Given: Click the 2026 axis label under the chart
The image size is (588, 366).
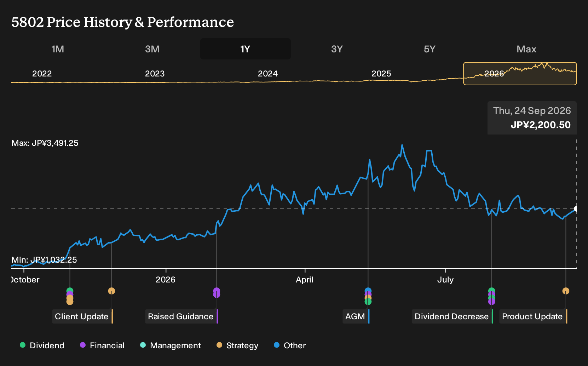Looking at the screenshot, I should (x=166, y=280).
